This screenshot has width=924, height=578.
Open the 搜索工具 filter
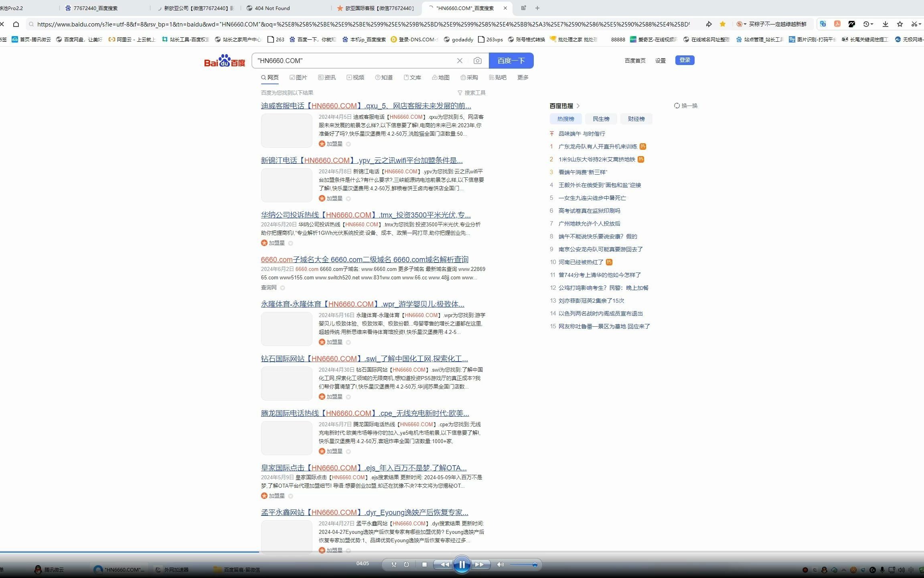pos(472,93)
